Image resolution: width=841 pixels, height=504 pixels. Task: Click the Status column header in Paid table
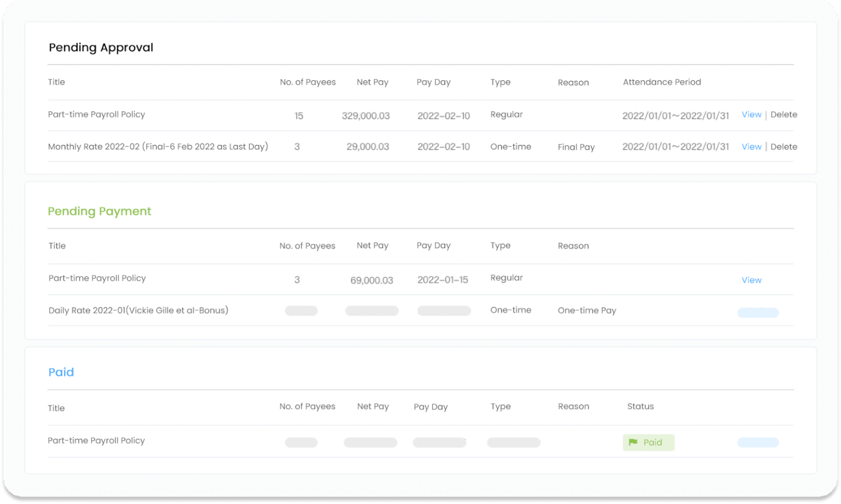pos(640,407)
